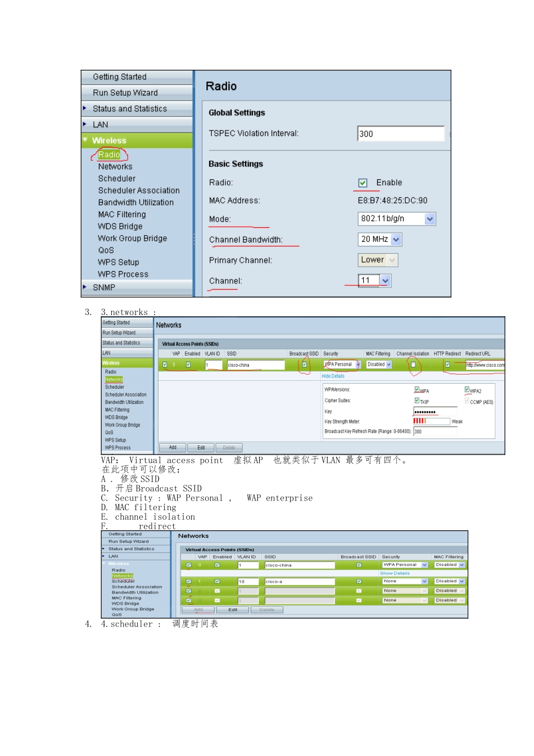Open Getting Started page
The height and width of the screenshot is (756, 534).
pos(120,77)
